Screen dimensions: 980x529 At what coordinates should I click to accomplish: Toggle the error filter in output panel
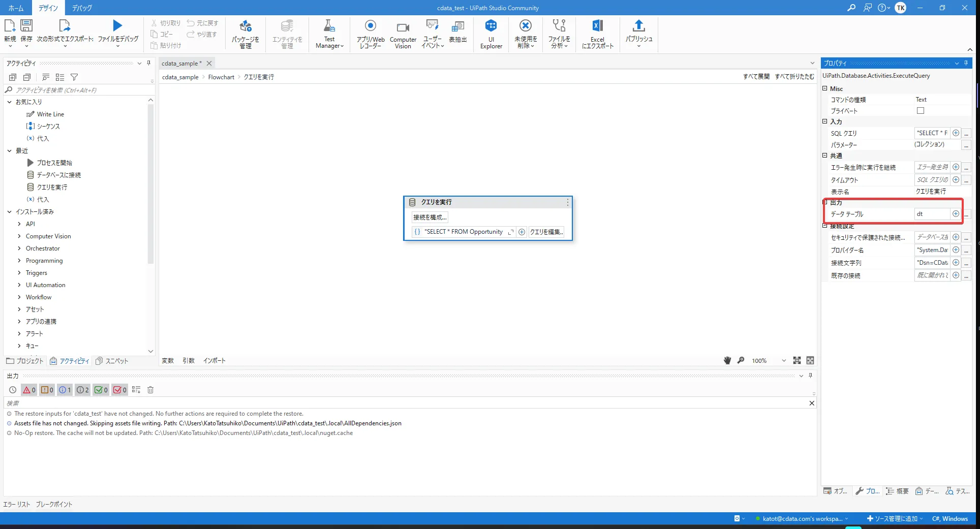point(28,389)
